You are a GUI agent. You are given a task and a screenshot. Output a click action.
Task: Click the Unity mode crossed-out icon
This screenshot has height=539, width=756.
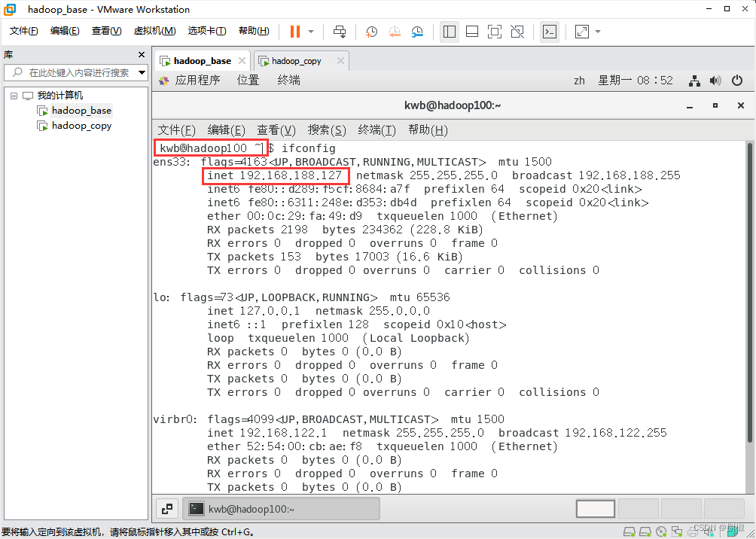click(517, 32)
